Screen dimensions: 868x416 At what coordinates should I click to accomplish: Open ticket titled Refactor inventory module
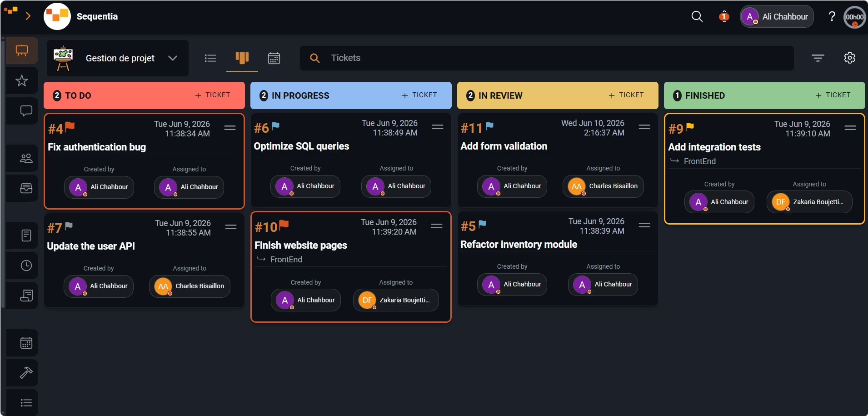click(519, 244)
